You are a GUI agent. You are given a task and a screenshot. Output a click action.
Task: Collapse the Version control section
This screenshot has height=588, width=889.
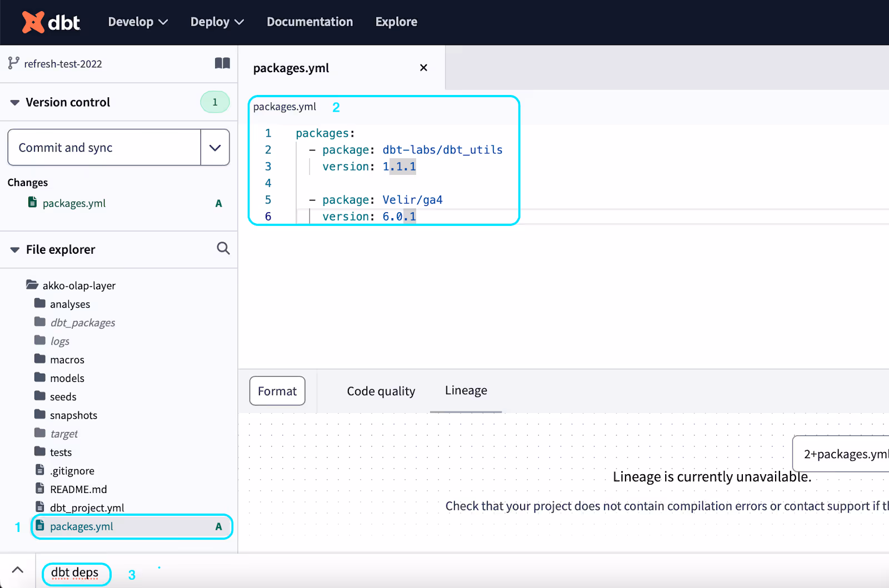click(x=15, y=102)
